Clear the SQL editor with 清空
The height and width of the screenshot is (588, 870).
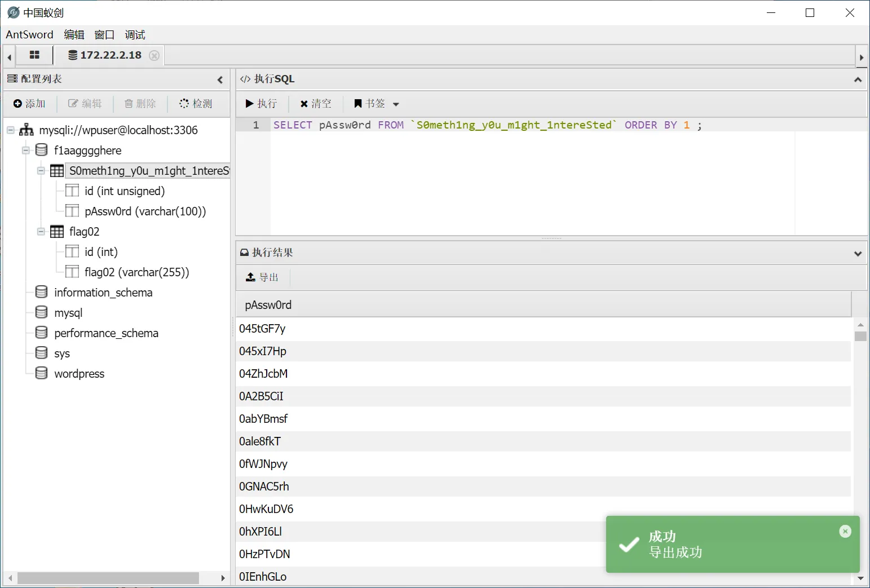coord(316,104)
